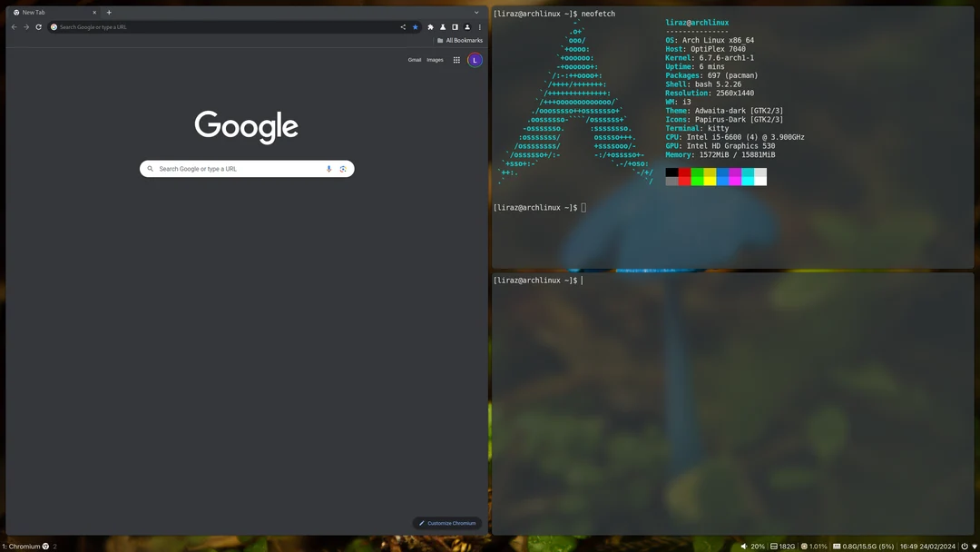The width and height of the screenshot is (980, 552).
Task: Toggle Chrome's side panel icon
Action: coord(455,26)
